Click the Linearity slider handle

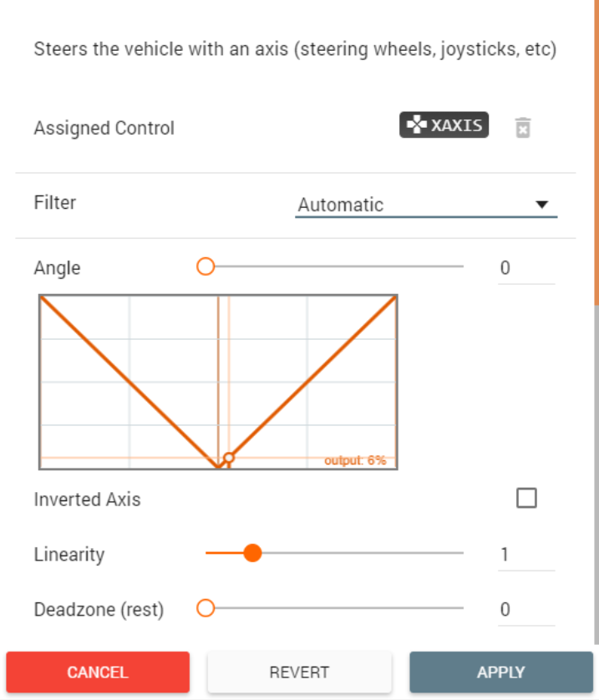252,553
